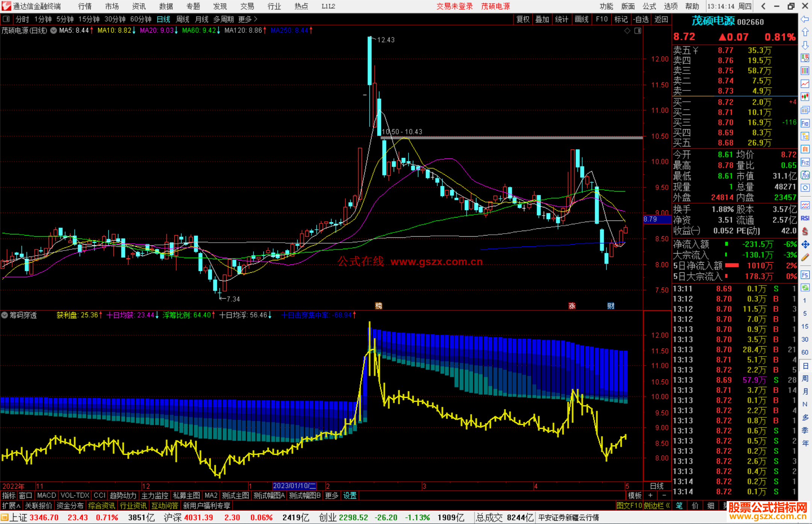Open the f(x) formula icon
The width and height of the screenshot is (812, 524).
point(805,175)
